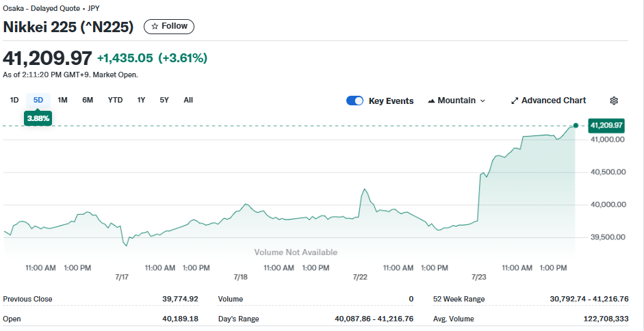The height and width of the screenshot is (331, 644).
Task: Click the Open value 40,189.18
Action: [x=181, y=319]
